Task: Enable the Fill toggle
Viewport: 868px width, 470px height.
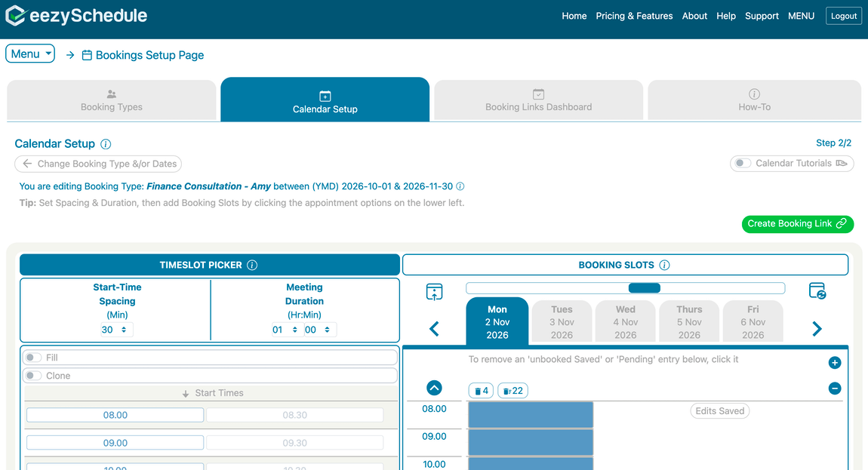Action: pos(34,358)
